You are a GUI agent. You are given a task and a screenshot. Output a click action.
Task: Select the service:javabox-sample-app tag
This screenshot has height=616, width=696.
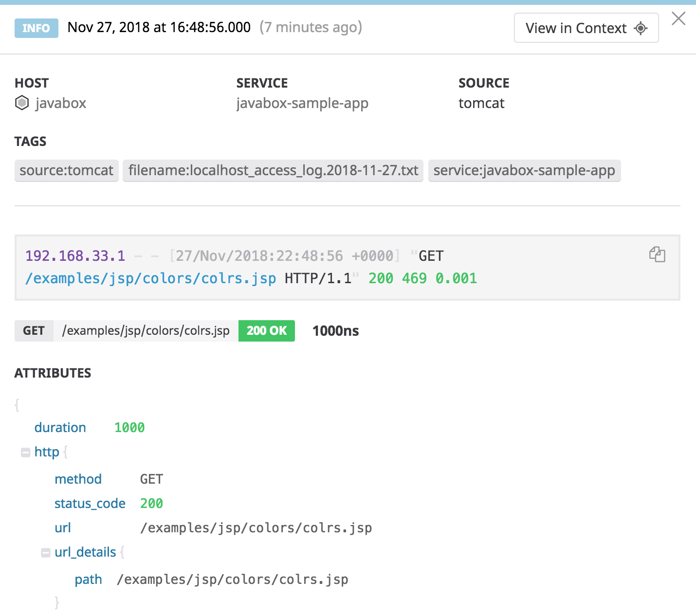click(x=524, y=171)
